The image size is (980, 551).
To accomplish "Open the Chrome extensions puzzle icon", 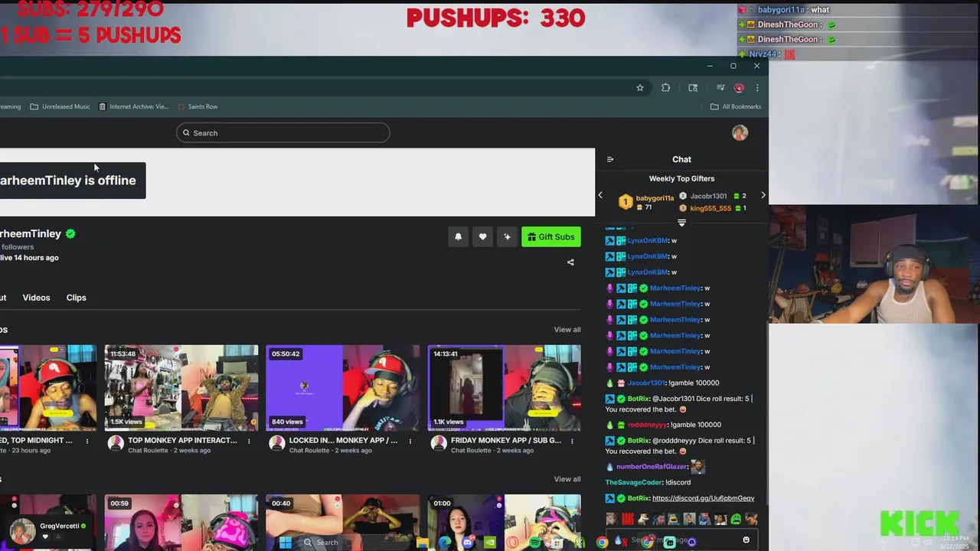I will 665,88.
